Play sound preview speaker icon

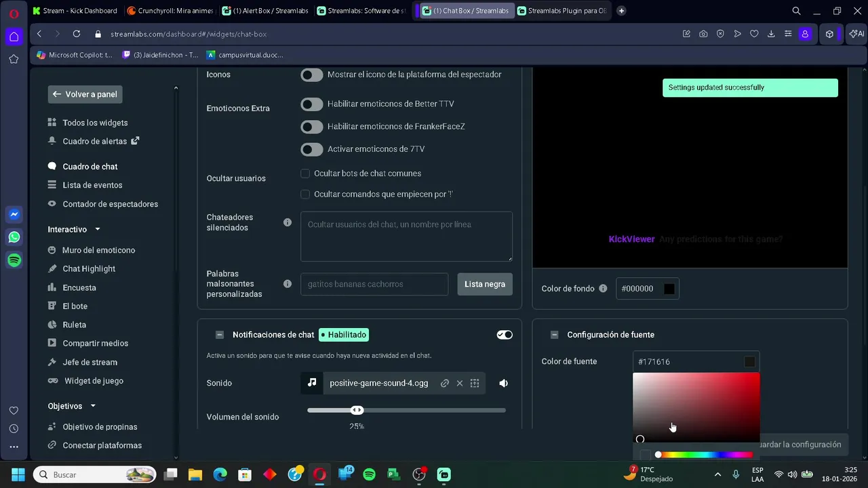click(x=503, y=383)
